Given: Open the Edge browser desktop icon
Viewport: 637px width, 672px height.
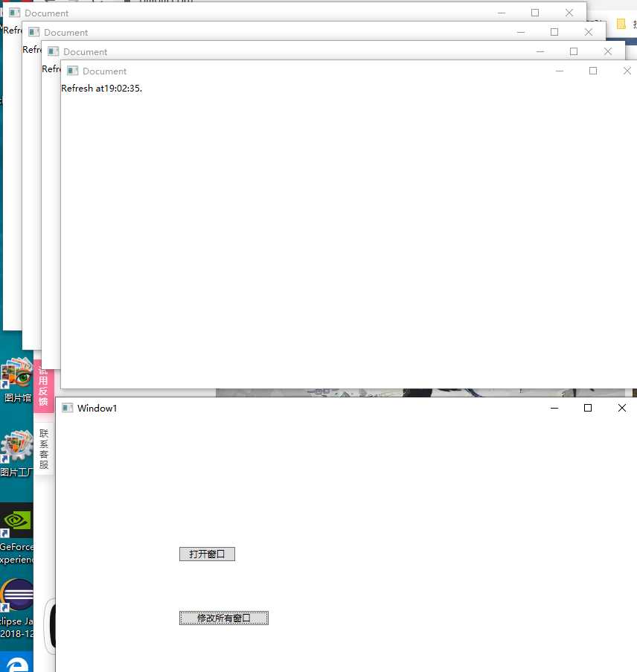Looking at the screenshot, I should (x=16, y=662).
